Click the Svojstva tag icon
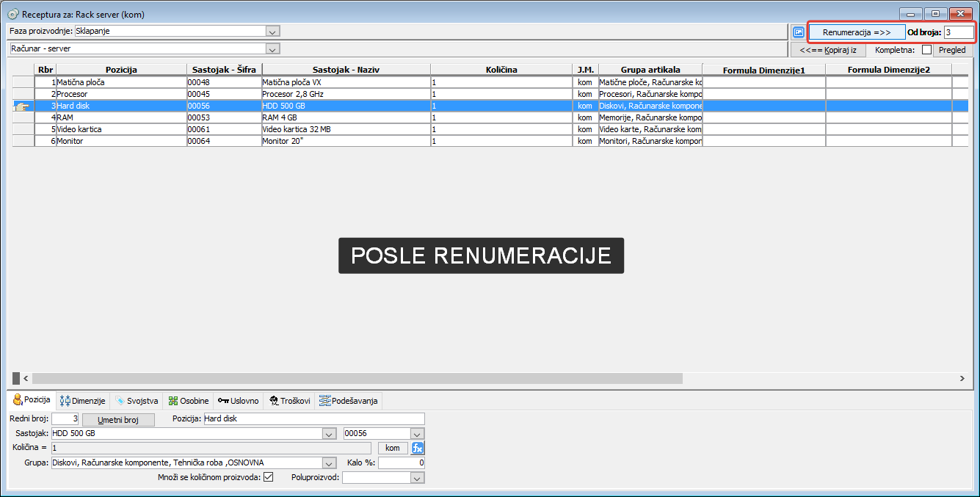The width and height of the screenshot is (980, 497). click(120, 401)
